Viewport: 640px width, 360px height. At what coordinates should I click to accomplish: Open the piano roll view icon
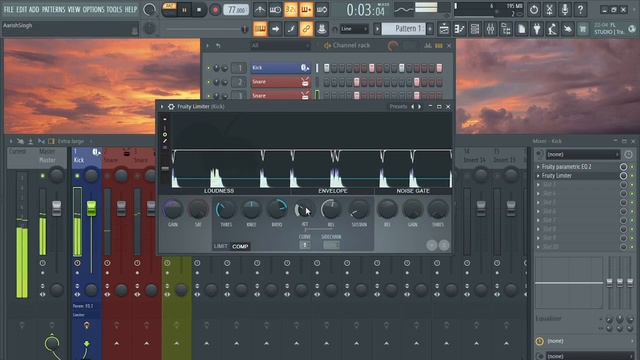click(459, 29)
